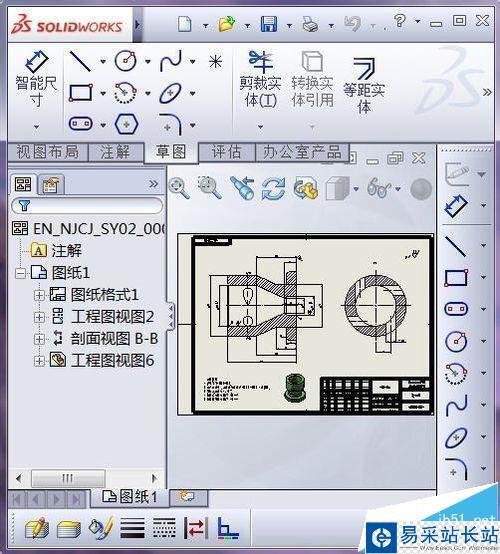Toggle Color Display Mode icon
The height and width of the screenshot is (554, 500).
point(228,528)
